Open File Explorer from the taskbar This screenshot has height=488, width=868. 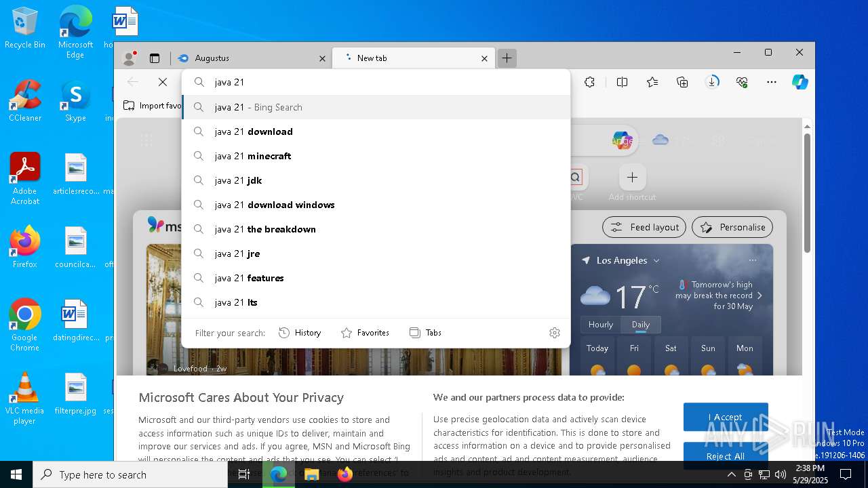click(312, 474)
